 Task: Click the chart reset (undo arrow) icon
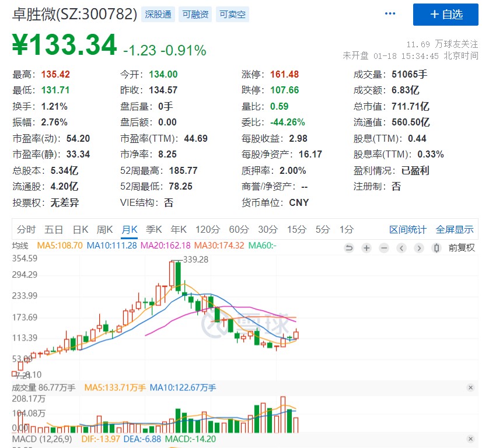click(349, 248)
